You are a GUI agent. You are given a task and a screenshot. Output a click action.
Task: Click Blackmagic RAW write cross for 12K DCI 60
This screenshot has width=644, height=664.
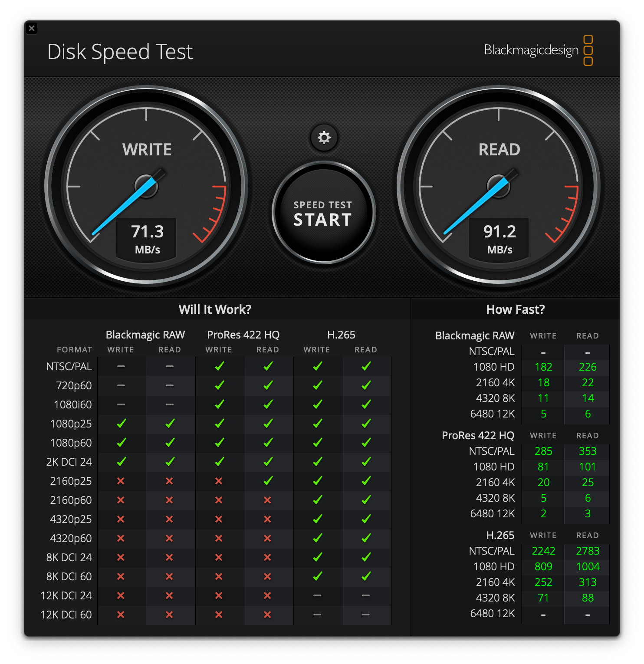pos(121,615)
